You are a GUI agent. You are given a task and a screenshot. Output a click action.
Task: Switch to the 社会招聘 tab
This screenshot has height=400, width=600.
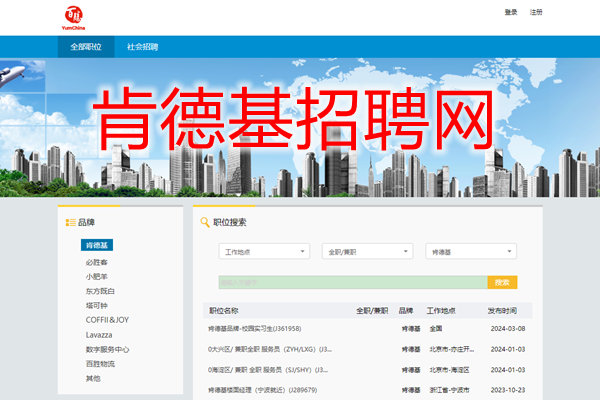coord(142,47)
